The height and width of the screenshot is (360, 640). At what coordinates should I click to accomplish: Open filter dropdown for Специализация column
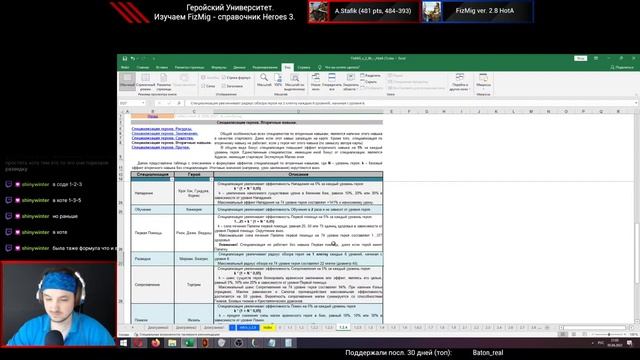(x=172, y=179)
